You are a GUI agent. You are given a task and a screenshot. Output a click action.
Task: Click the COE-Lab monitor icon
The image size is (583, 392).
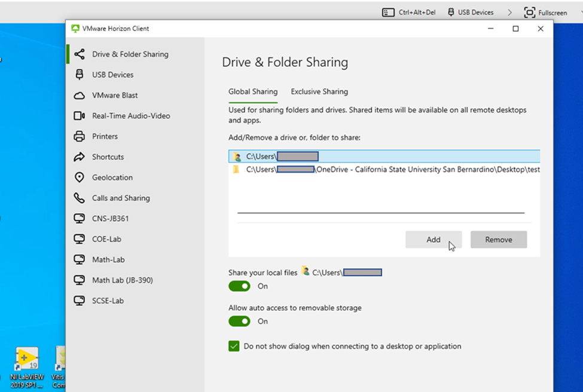tap(79, 239)
